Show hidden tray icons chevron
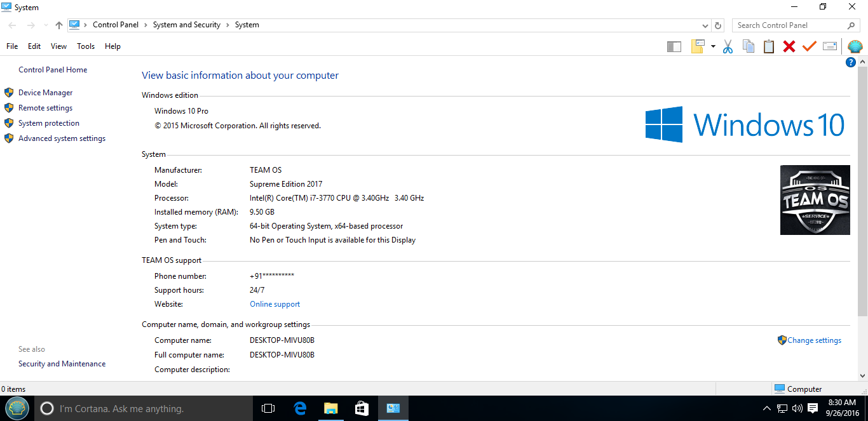Image resolution: width=868 pixels, height=421 pixels. click(767, 408)
